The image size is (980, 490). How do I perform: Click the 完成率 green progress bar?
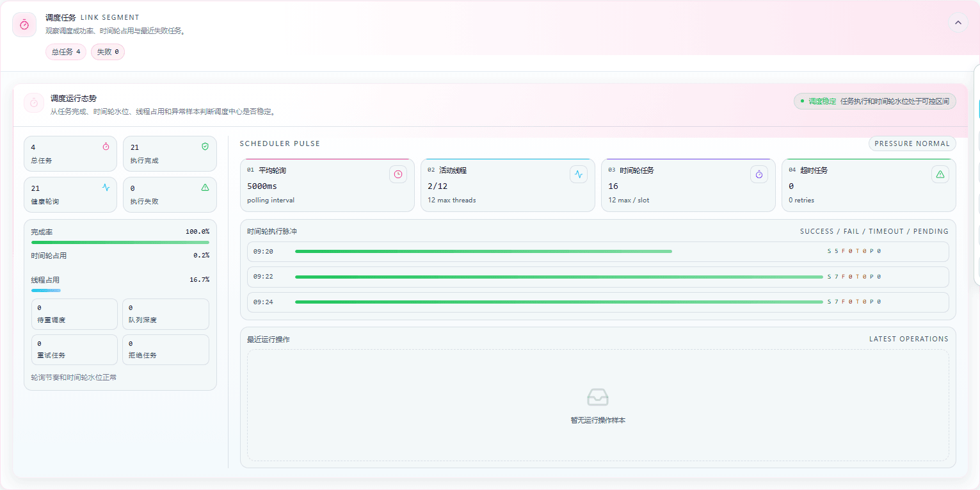[x=120, y=242]
